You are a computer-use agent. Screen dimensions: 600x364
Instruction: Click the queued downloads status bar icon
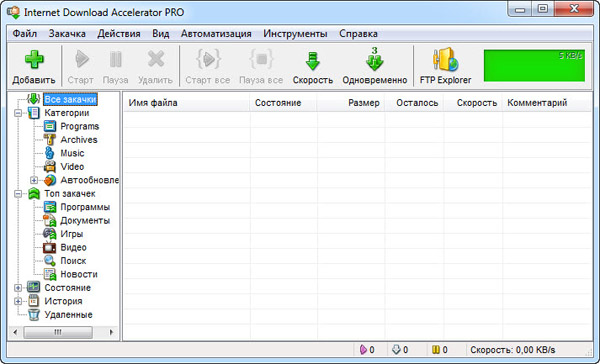396,349
